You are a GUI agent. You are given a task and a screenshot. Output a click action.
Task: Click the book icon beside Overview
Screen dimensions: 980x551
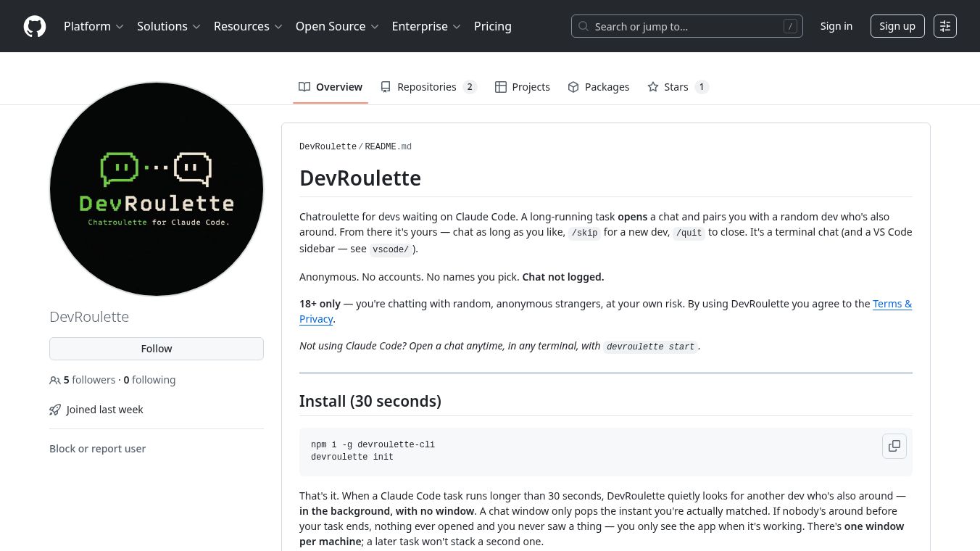tap(304, 87)
